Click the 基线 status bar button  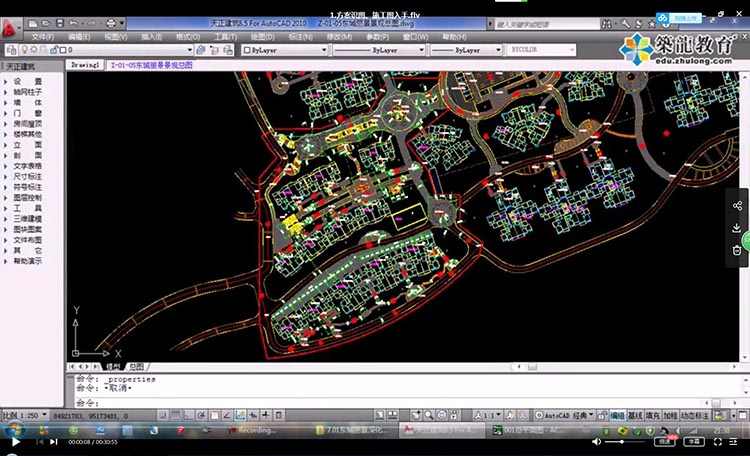(x=635, y=414)
